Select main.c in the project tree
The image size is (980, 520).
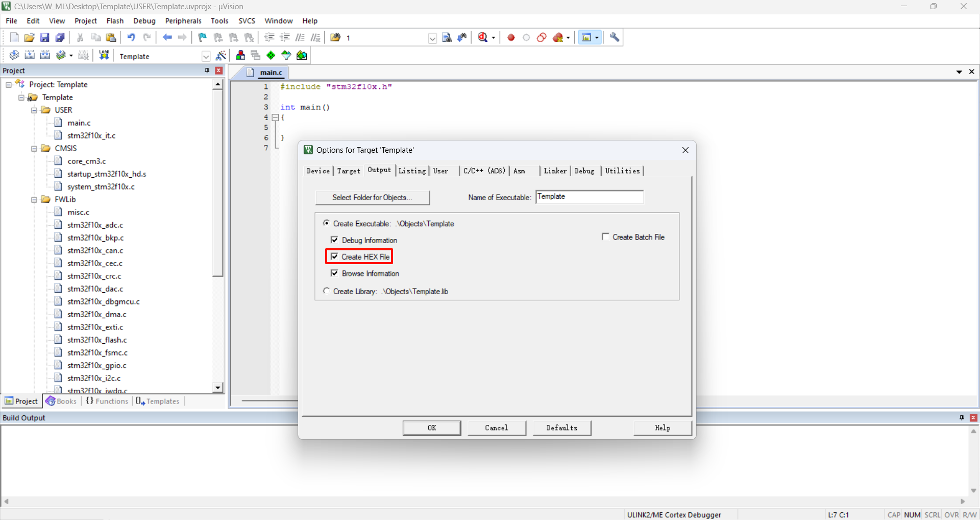point(79,123)
